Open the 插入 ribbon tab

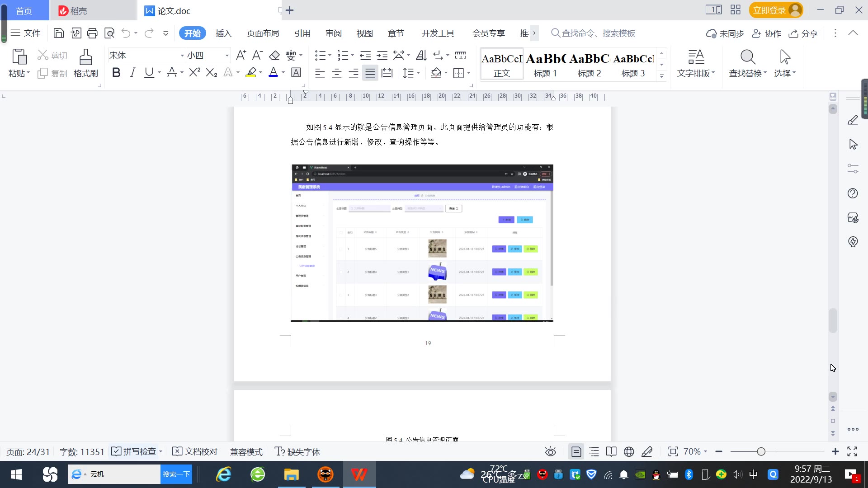(223, 33)
